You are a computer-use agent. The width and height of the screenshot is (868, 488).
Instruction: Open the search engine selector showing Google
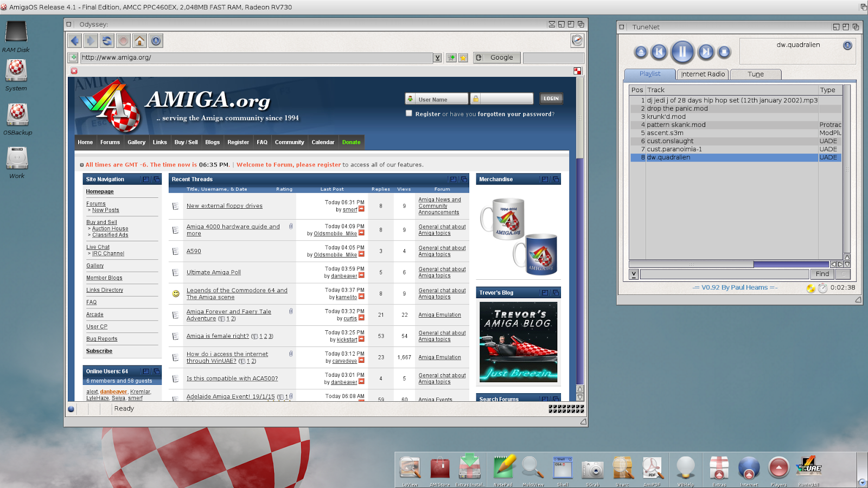tap(497, 57)
